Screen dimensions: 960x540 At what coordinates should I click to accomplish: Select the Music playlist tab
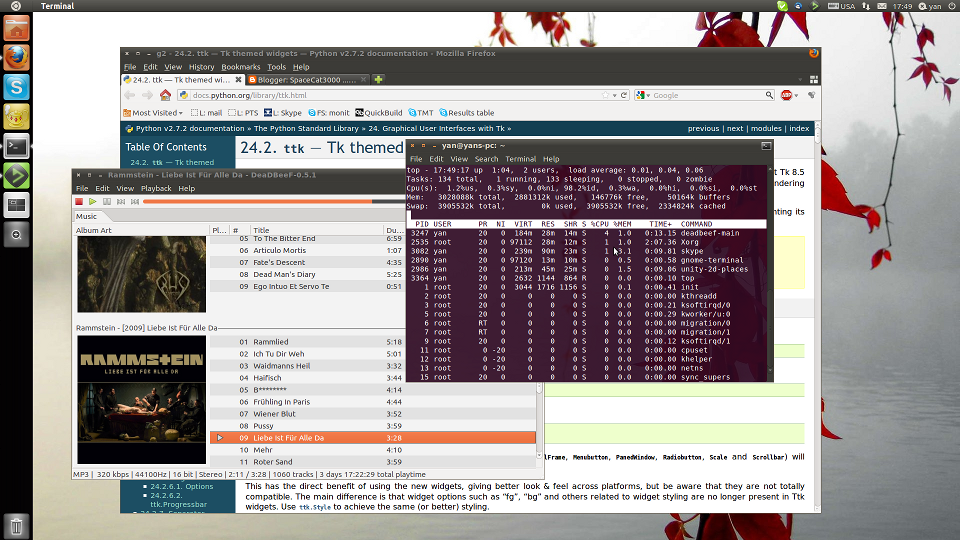tap(86, 216)
